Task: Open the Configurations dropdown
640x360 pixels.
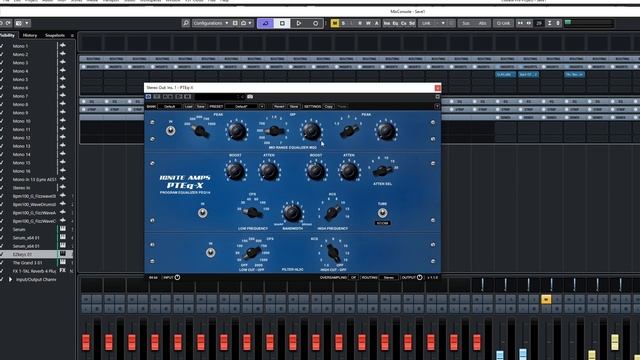Action: click(211, 23)
